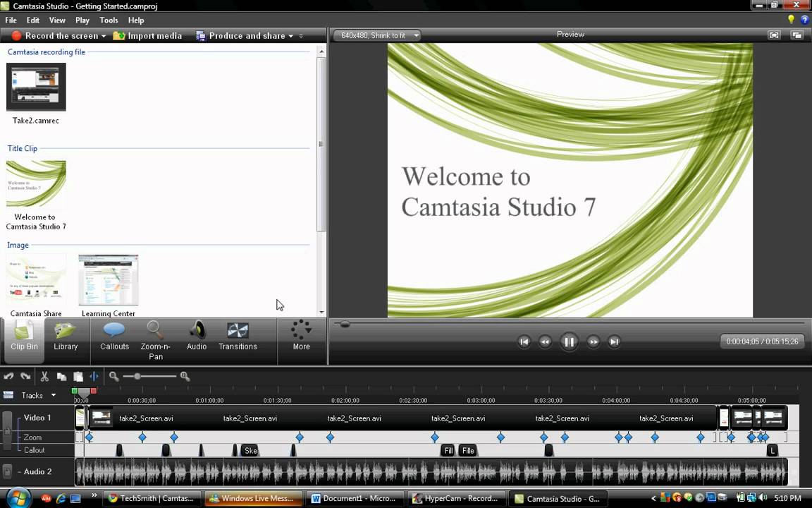
Task: Select the Take2.camrec thumbnail
Action: (x=36, y=87)
